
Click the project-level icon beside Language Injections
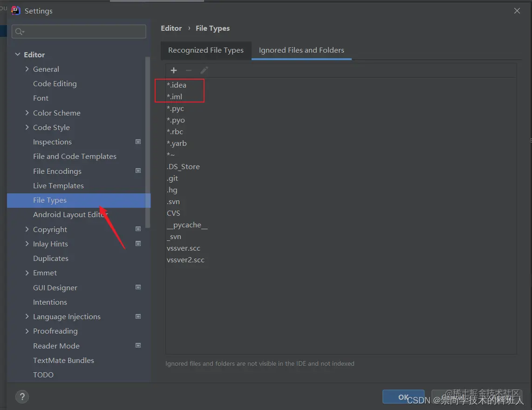pos(138,316)
